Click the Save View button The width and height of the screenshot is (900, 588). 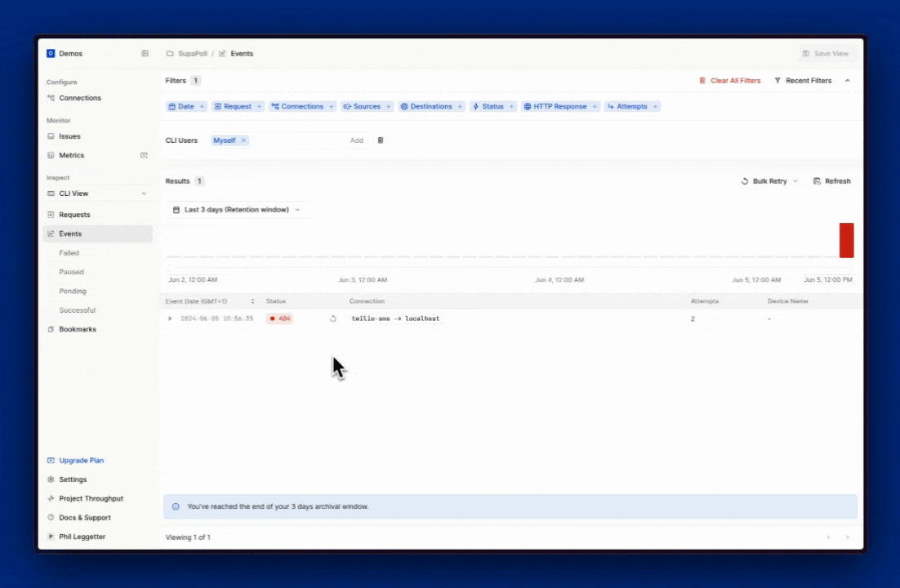click(826, 53)
